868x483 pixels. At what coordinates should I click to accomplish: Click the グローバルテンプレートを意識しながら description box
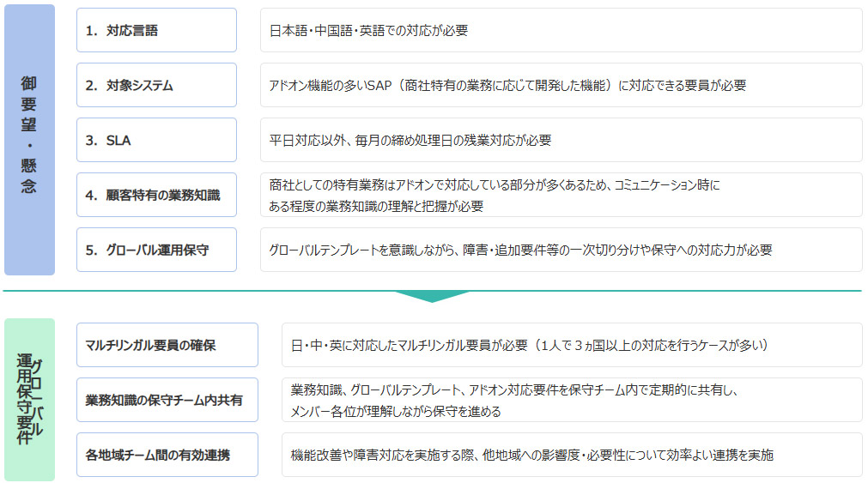click(x=561, y=250)
